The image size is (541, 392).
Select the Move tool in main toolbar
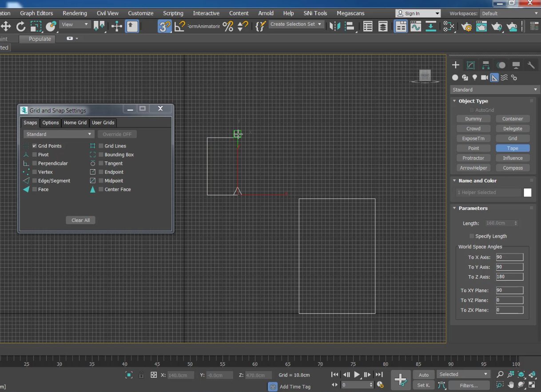tap(6, 27)
